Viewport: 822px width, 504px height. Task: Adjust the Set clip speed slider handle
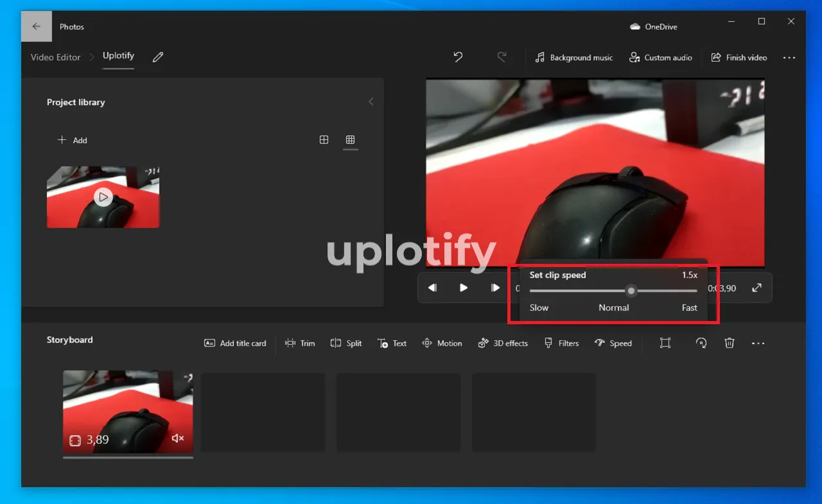631,291
